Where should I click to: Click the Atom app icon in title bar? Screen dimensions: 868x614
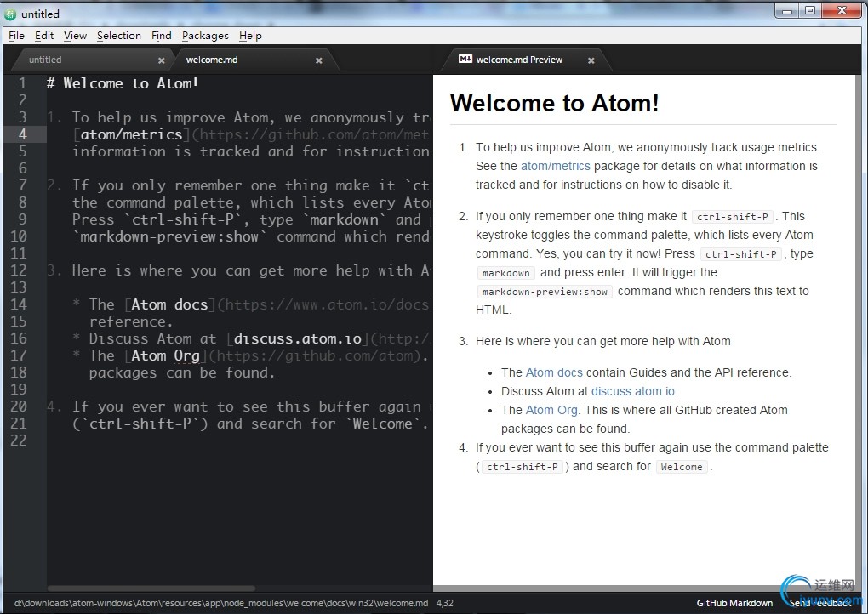coord(10,14)
